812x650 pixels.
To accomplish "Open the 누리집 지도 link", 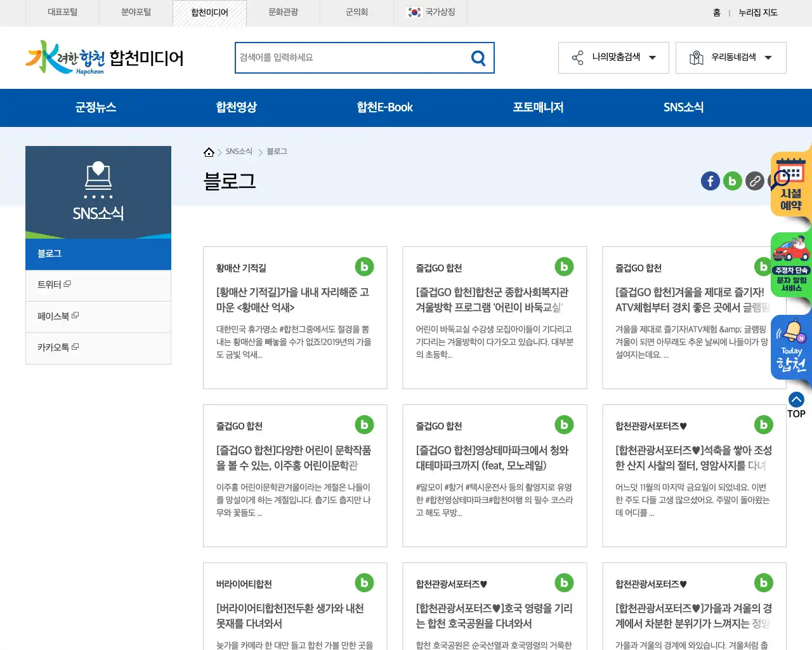I will [x=757, y=12].
